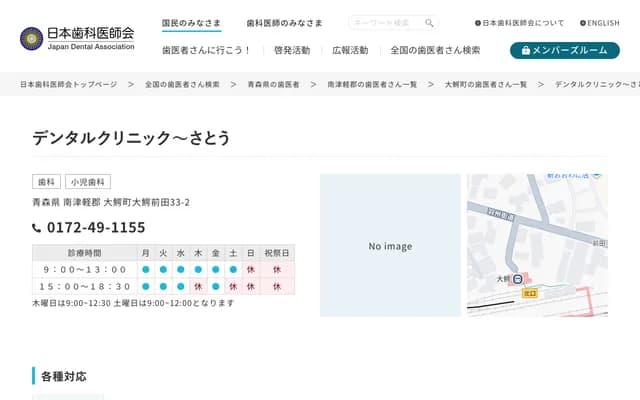Open 歯医者さんに行こう！ menu

pyautogui.click(x=206, y=50)
